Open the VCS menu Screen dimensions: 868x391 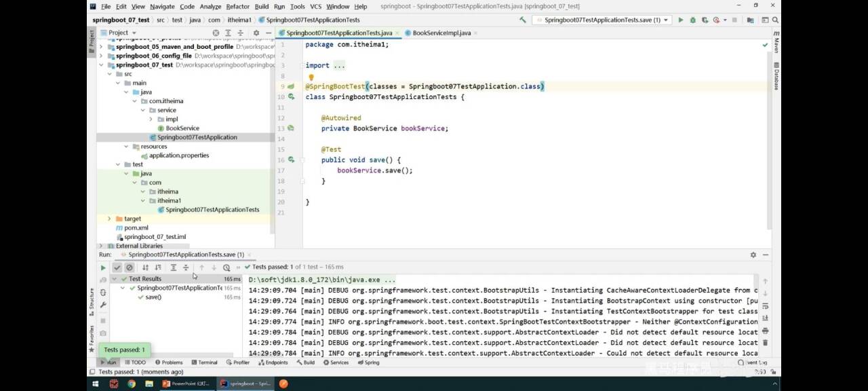[316, 6]
